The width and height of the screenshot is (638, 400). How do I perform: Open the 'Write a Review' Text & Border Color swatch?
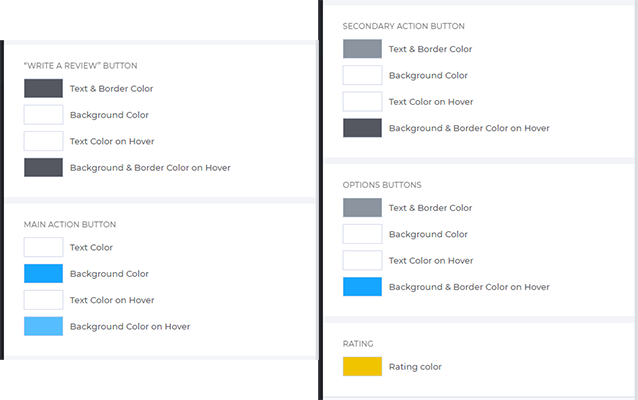tap(44, 88)
